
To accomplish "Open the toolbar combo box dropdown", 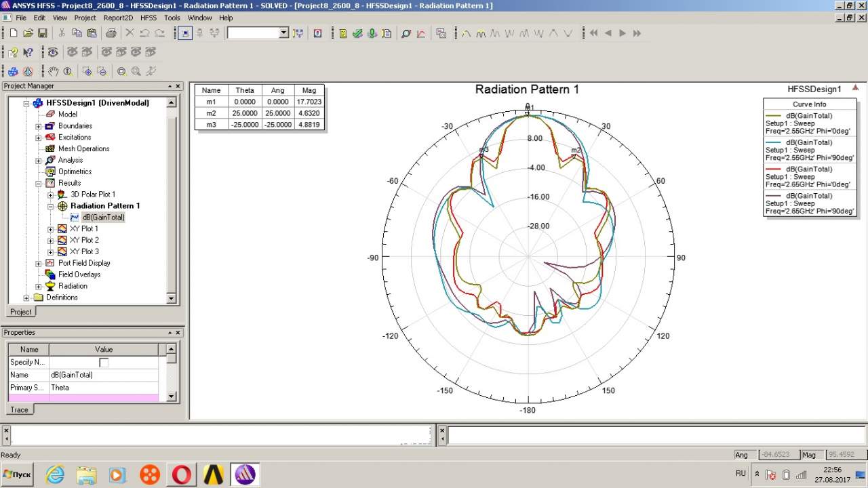I will tap(283, 33).
